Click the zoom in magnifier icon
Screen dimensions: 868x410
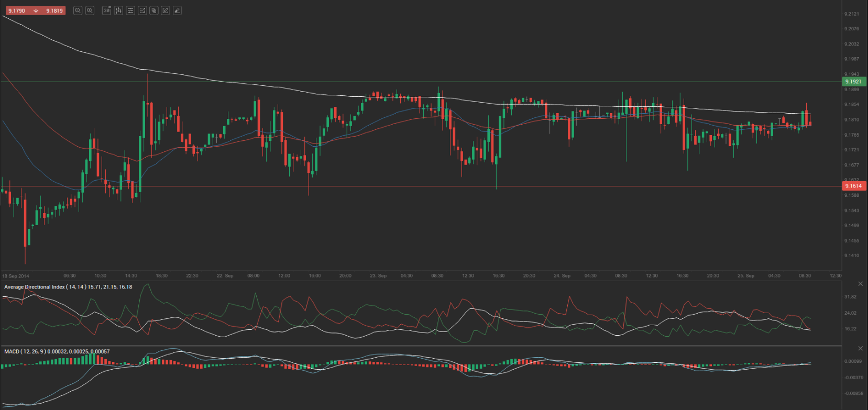tap(90, 10)
